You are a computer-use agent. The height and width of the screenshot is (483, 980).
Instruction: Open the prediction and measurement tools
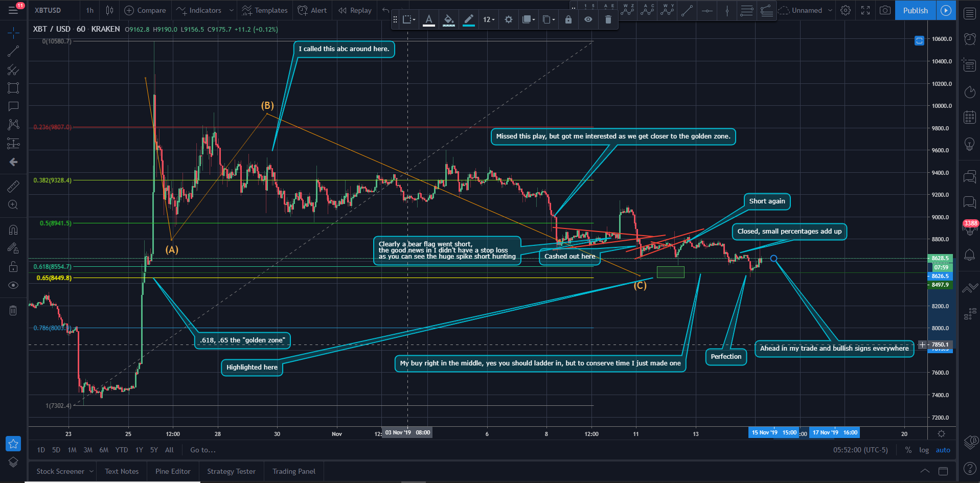(13, 144)
